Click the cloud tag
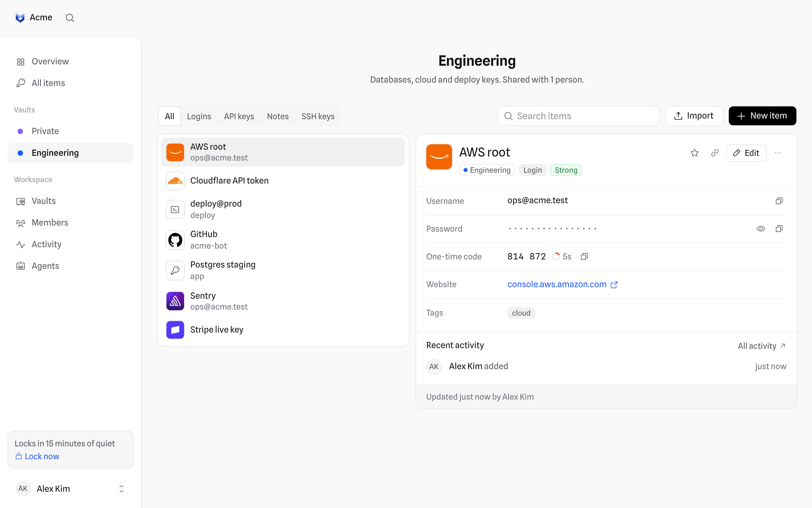This screenshot has height=508, width=812. pos(521,313)
